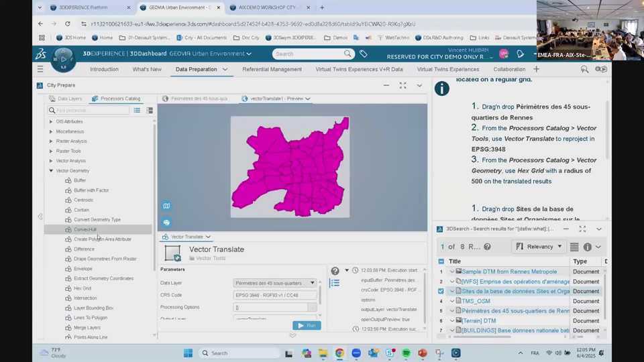This screenshot has width=644, height=362.
Task: Click the search magnifier icon in top bar
Action: coord(348,54)
